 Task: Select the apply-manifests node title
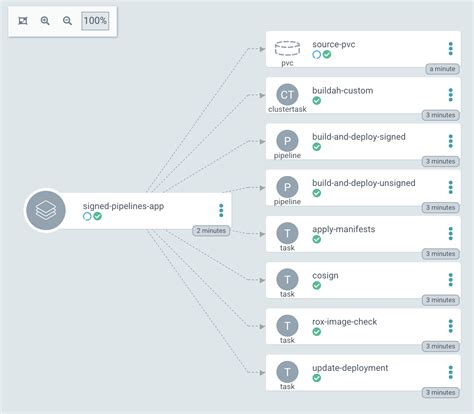click(x=344, y=229)
